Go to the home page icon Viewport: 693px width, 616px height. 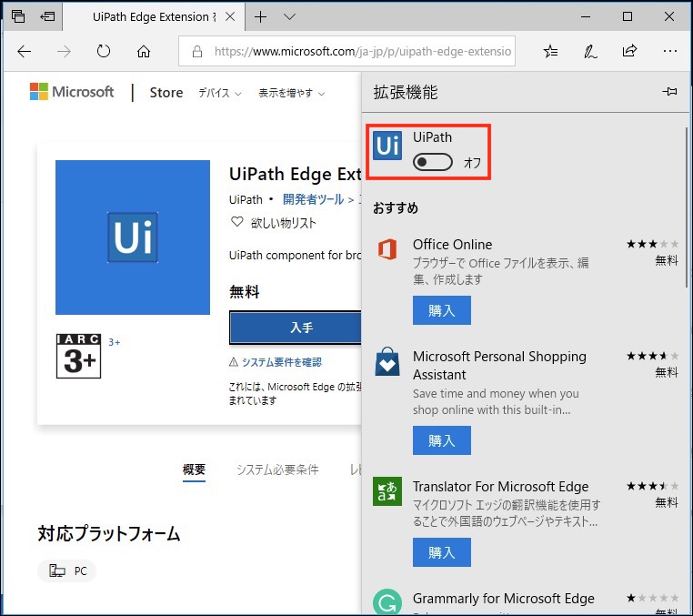(143, 52)
